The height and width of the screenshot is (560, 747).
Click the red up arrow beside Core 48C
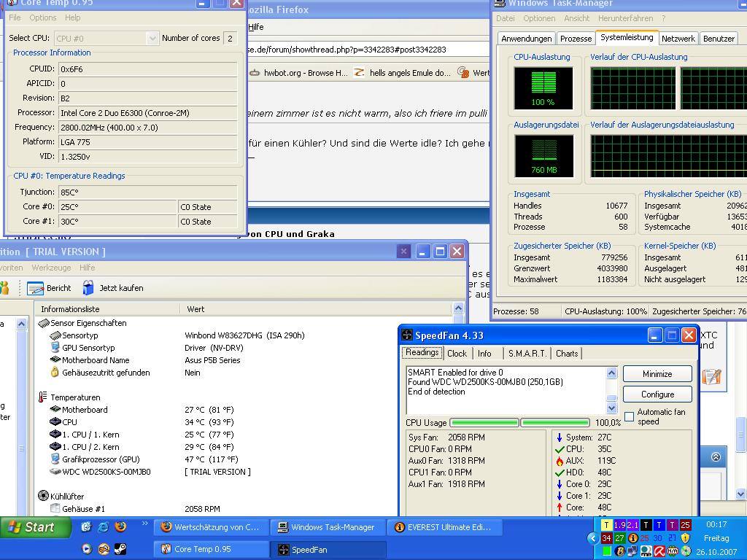(x=560, y=507)
